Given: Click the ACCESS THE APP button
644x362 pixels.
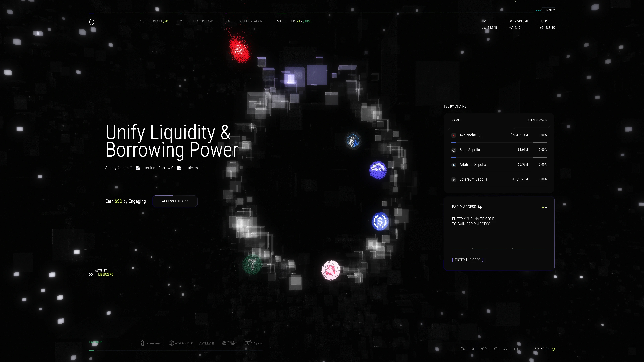Looking at the screenshot, I should [x=175, y=201].
